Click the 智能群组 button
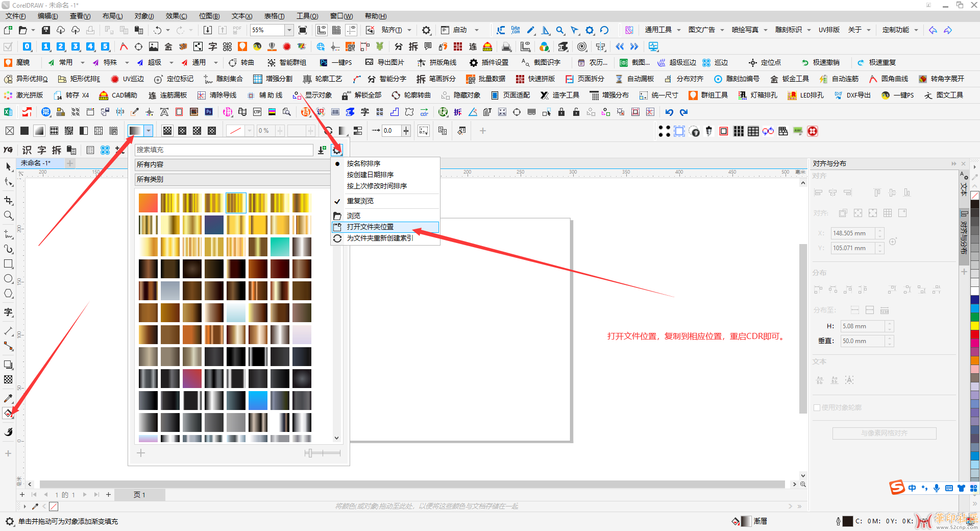This screenshot has width=980, height=531. tap(287, 62)
